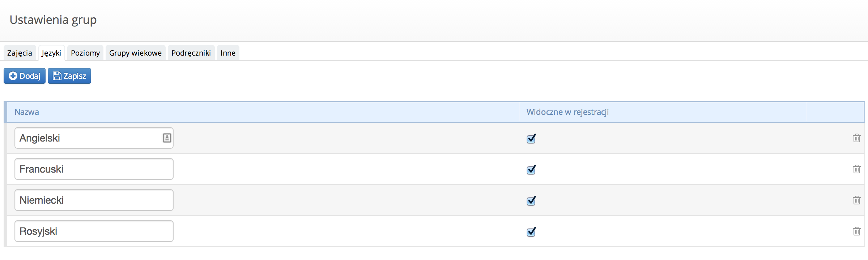The width and height of the screenshot is (868, 260).
Task: Switch to the Zajęcia tab
Action: (x=20, y=53)
